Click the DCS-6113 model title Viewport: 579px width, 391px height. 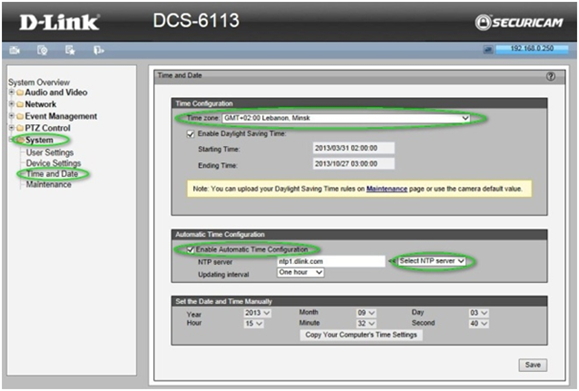(x=196, y=20)
